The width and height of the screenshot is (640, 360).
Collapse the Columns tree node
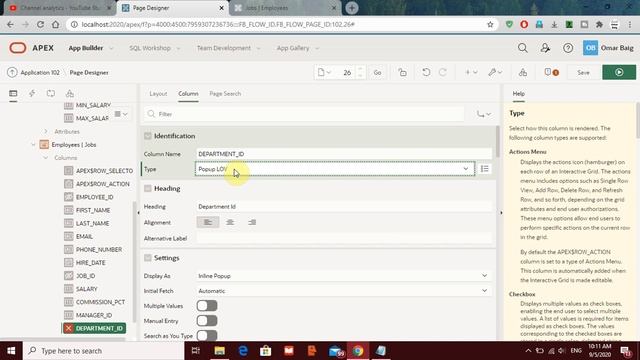46,158
